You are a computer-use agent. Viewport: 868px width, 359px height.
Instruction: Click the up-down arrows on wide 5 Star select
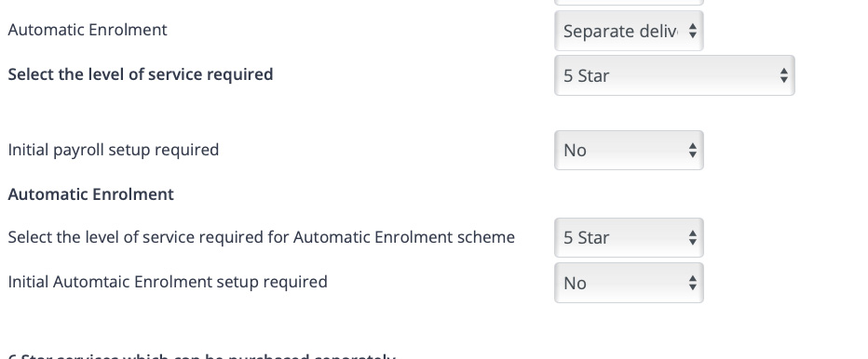click(x=784, y=75)
